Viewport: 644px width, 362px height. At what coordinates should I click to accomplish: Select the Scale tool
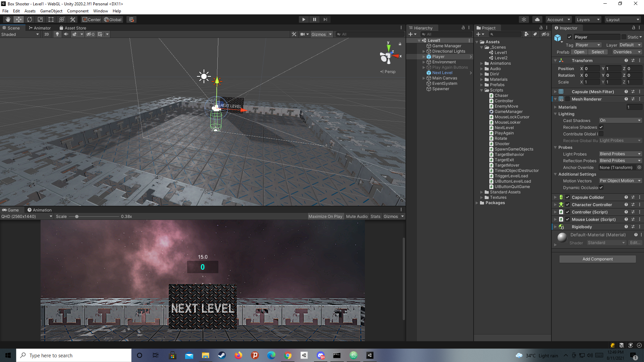tap(40, 19)
